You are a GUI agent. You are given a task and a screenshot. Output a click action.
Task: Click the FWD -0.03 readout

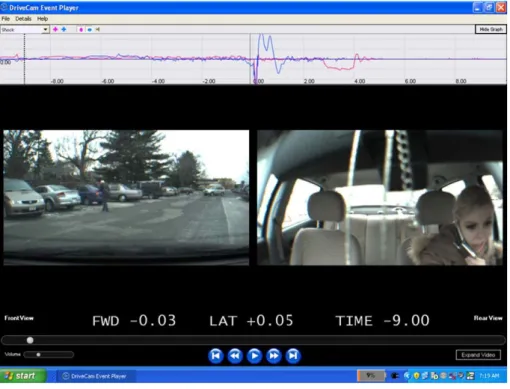pos(134,321)
